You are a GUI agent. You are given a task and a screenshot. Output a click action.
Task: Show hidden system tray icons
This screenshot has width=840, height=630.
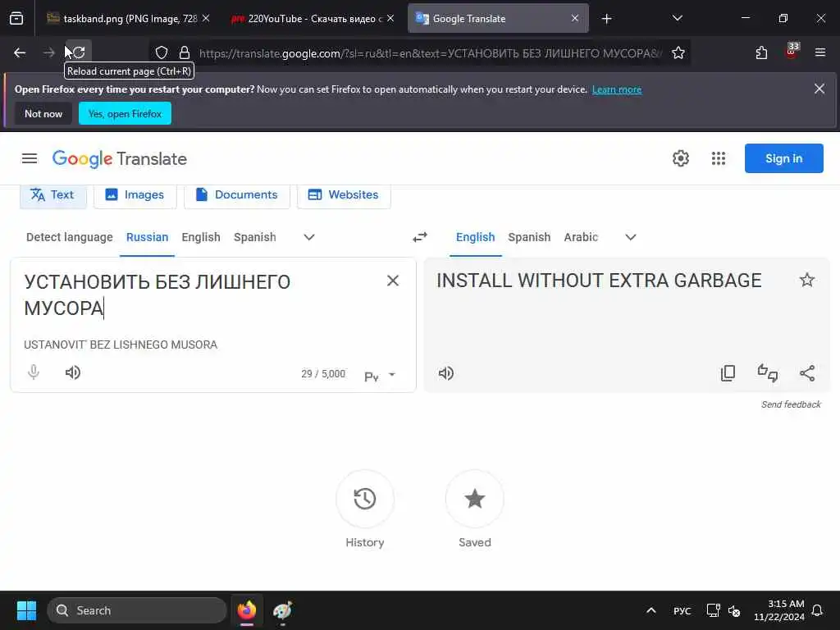click(x=651, y=610)
